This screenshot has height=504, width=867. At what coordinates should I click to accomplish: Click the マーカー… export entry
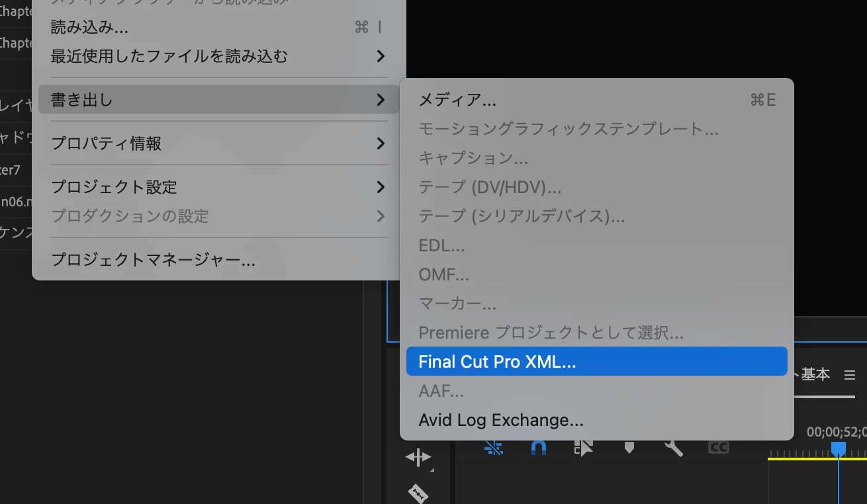click(x=596, y=304)
